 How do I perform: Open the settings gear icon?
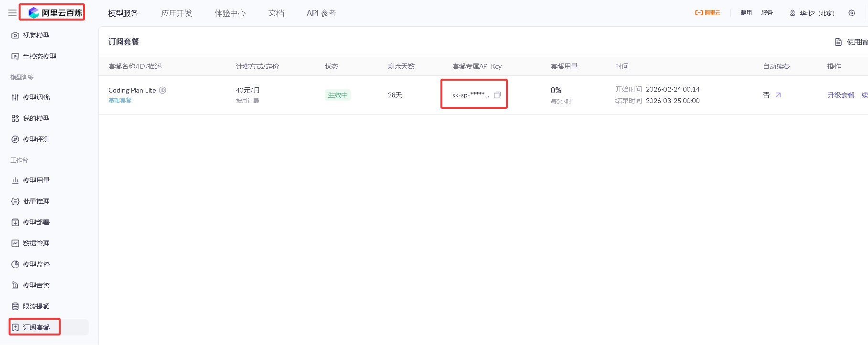point(851,13)
